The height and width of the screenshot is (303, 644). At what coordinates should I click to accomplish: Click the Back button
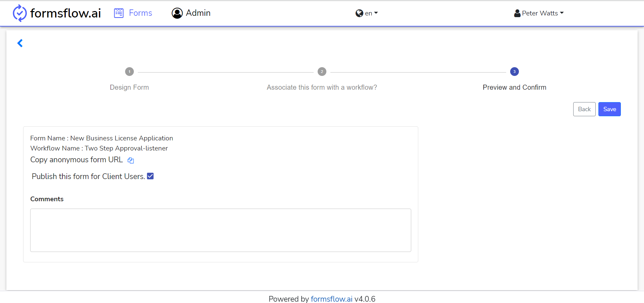584,109
